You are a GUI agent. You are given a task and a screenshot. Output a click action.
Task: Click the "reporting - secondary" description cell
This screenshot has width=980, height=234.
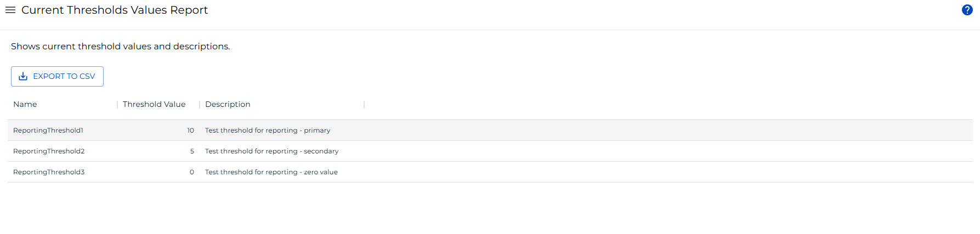point(271,151)
